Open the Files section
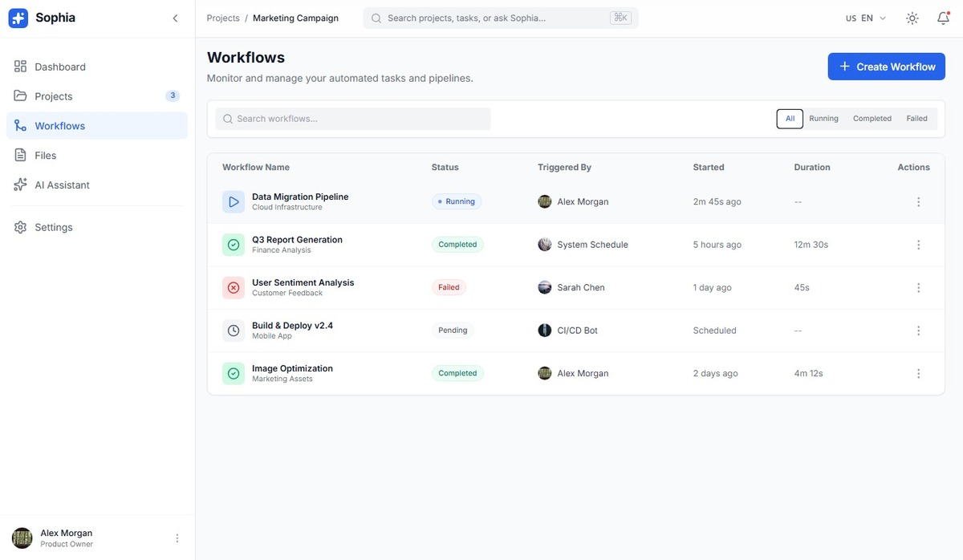The height and width of the screenshot is (560, 963). 45,156
